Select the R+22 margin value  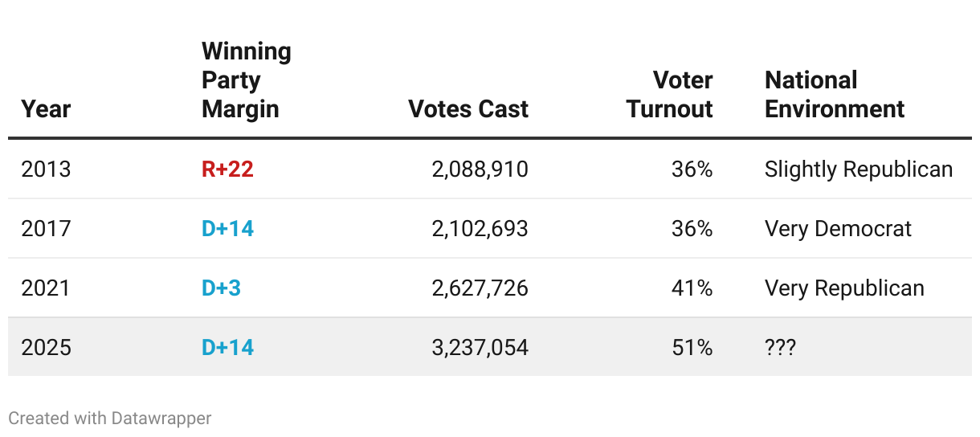227,169
